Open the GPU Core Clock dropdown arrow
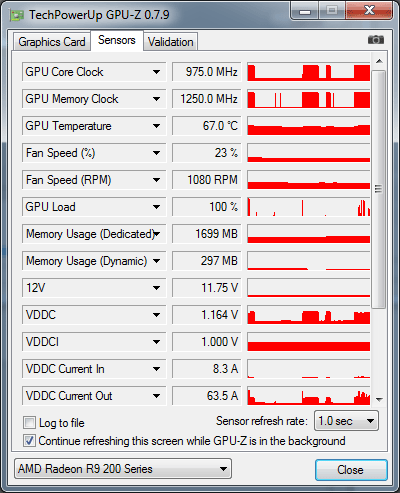Screen dimensions: 400x493 tap(156, 72)
